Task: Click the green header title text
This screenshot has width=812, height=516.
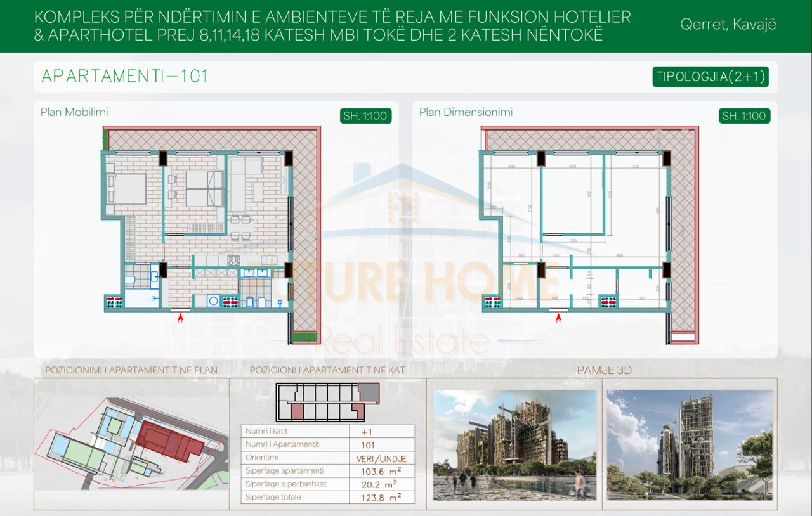Action: [333, 25]
